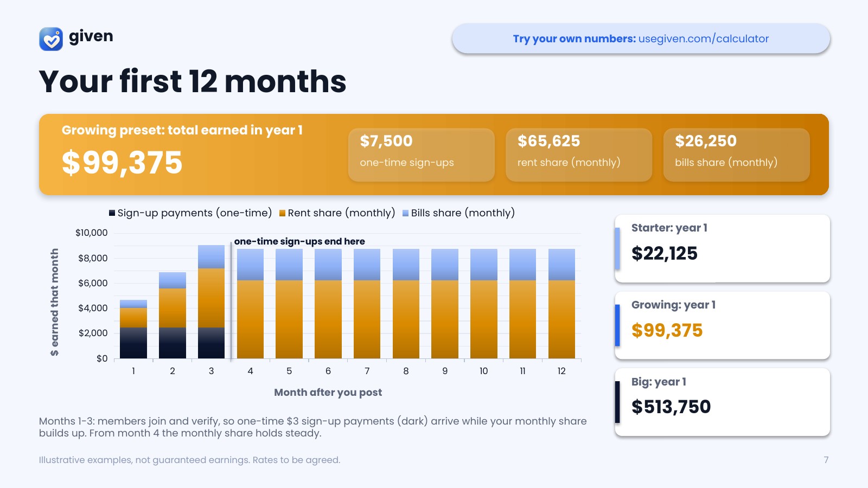Click the Bills share legend blue swatch
Image resolution: width=868 pixels, height=488 pixels.
(x=405, y=213)
